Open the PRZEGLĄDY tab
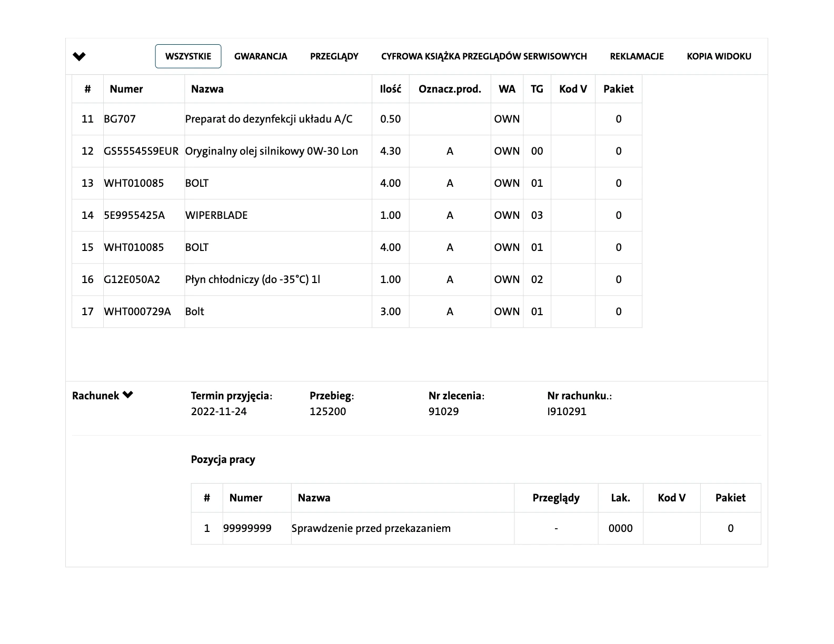The height and width of the screenshot is (644, 834). [334, 56]
